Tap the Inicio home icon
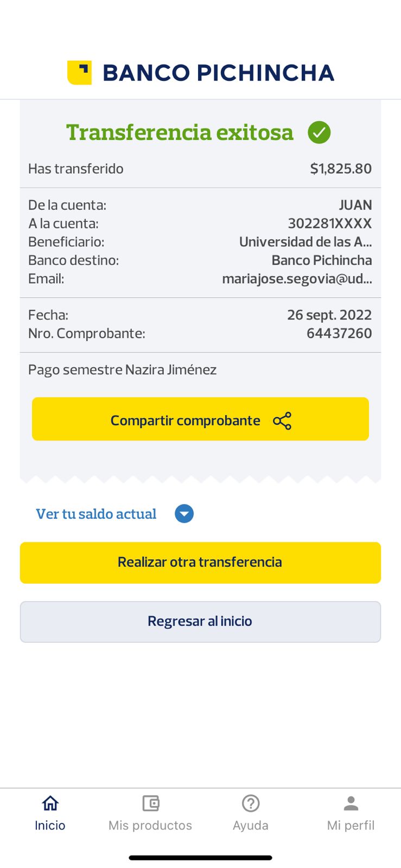This screenshot has width=401, height=868. [50, 803]
